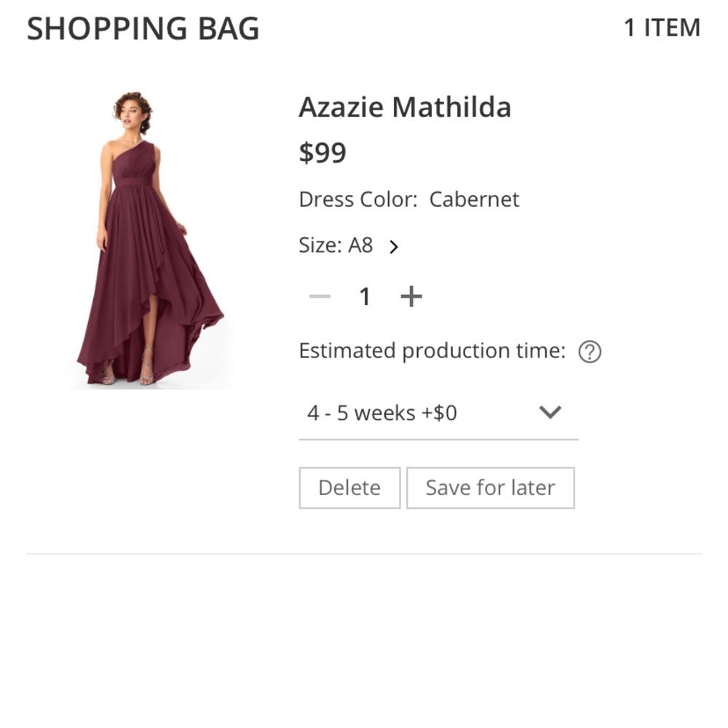Image resolution: width=728 pixels, height=728 pixels.
Task: Click the SHOPPING BAG heading
Action: point(143,29)
